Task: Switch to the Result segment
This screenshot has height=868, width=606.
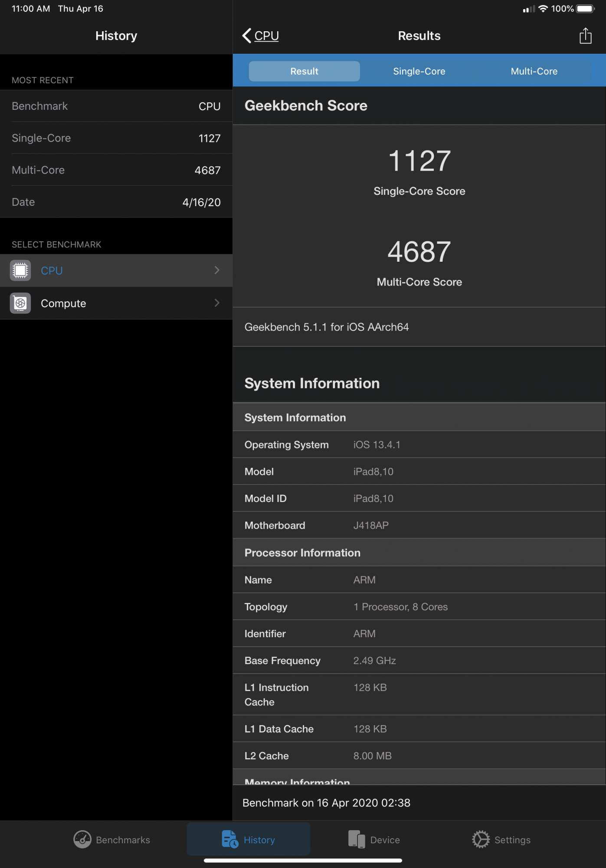Action: pyautogui.click(x=304, y=71)
